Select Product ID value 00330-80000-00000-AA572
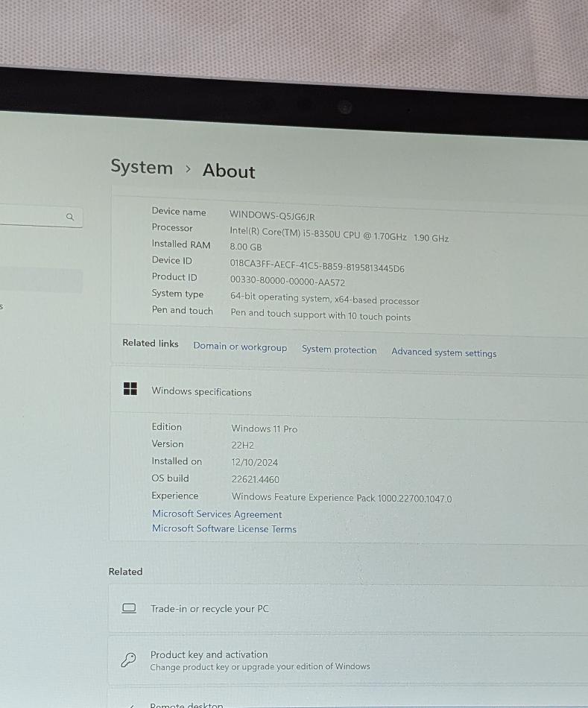This screenshot has width=588, height=708. click(288, 281)
